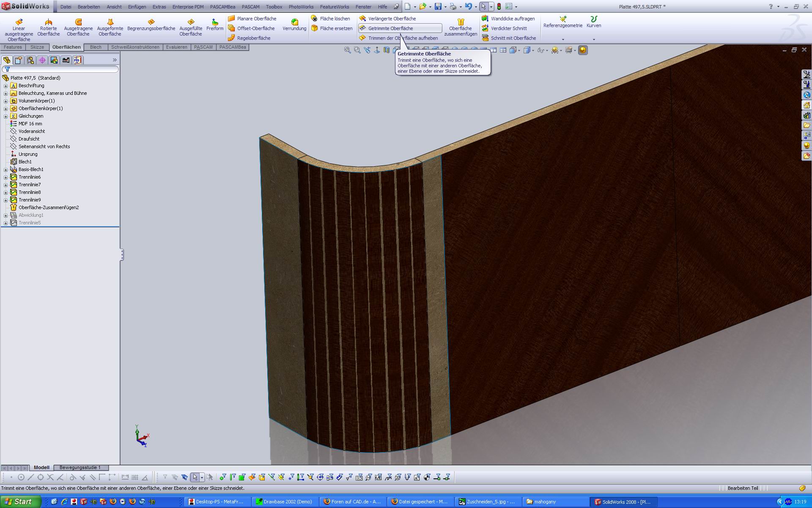Switch to the Blech tab
Viewport: 812px width, 508px height.
point(96,47)
